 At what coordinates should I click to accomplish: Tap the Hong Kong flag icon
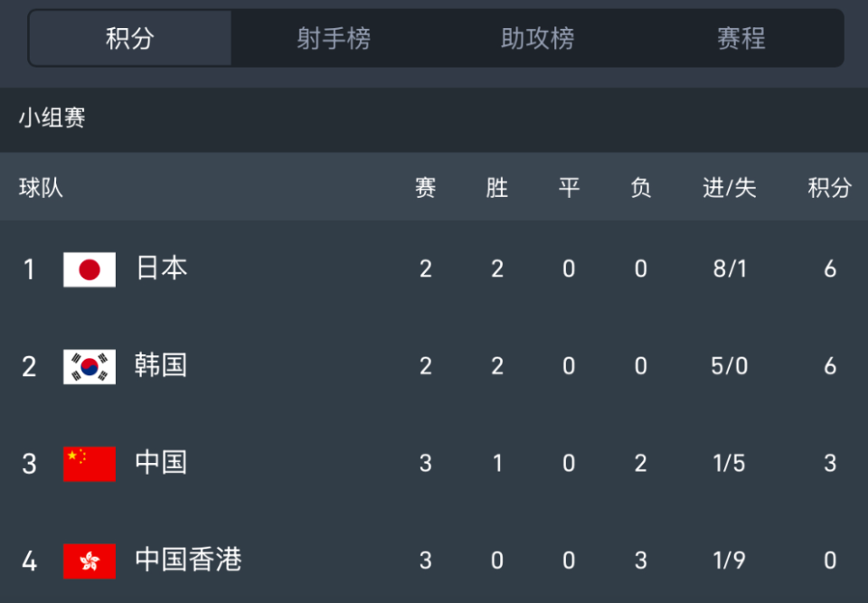coord(90,561)
